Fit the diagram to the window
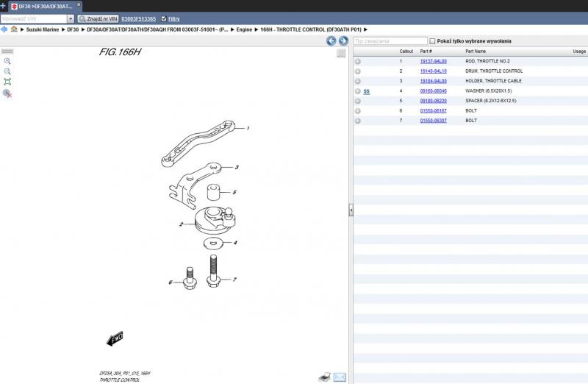Screen dimensions: 588x384 coord(7,82)
